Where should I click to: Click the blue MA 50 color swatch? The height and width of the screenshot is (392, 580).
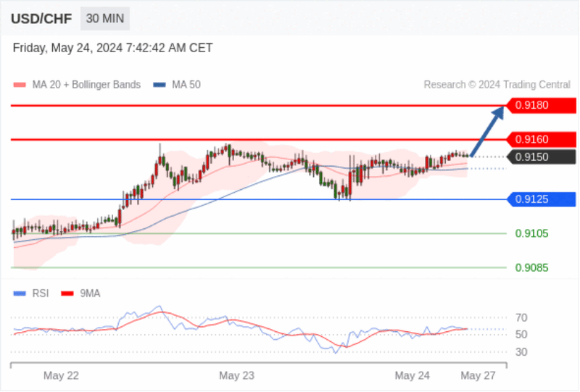pos(159,85)
